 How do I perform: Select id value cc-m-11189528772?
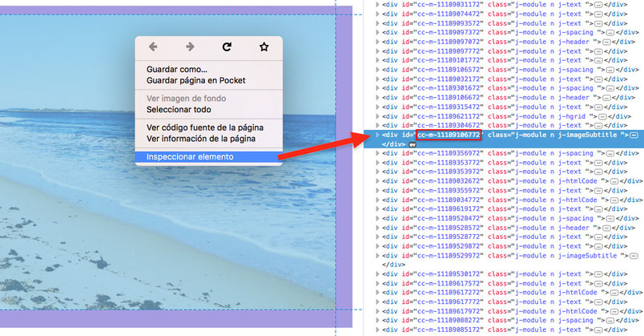[449, 237]
